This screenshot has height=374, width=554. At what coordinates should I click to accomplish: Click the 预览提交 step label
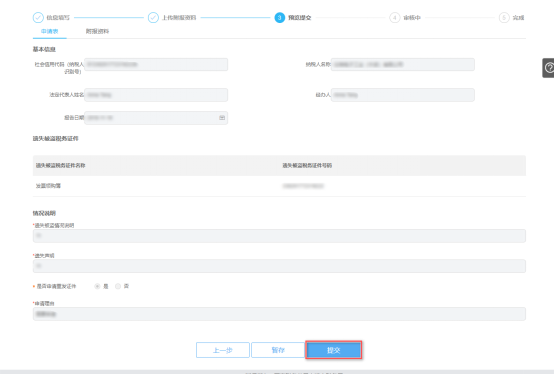pyautogui.click(x=300, y=17)
